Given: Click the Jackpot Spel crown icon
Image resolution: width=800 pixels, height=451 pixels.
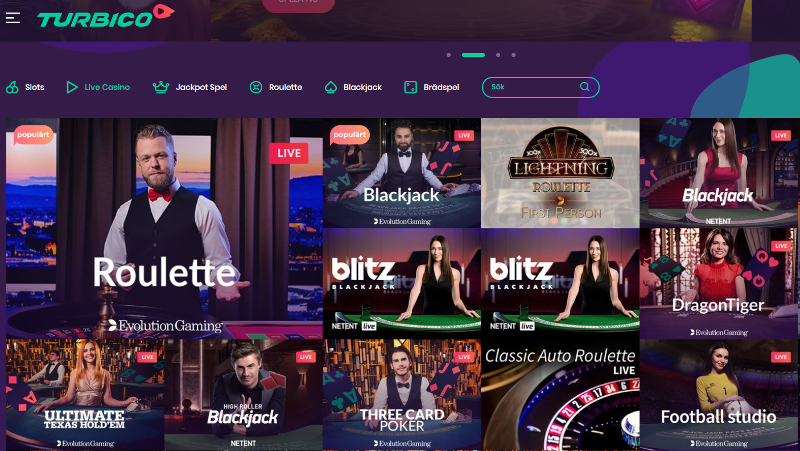Looking at the screenshot, I should click(161, 87).
